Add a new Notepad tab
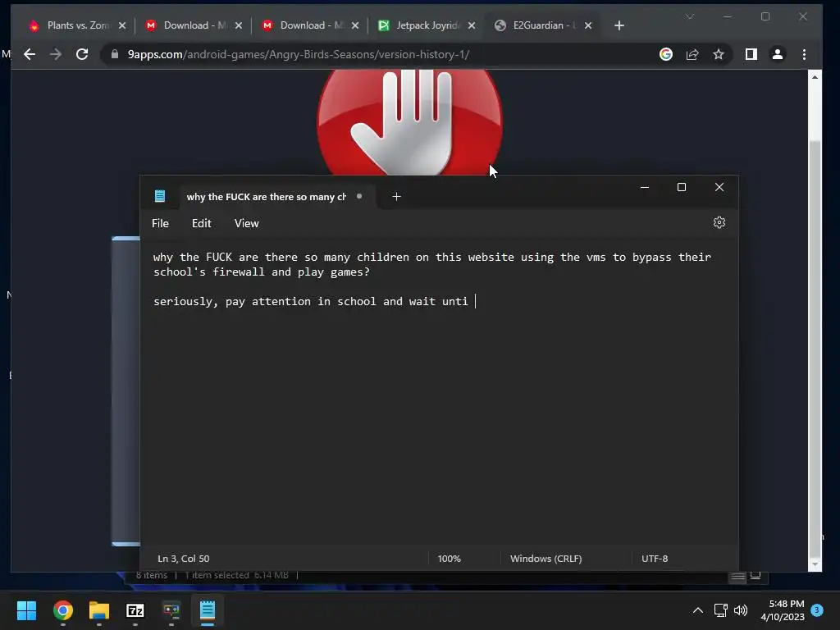 (396, 197)
